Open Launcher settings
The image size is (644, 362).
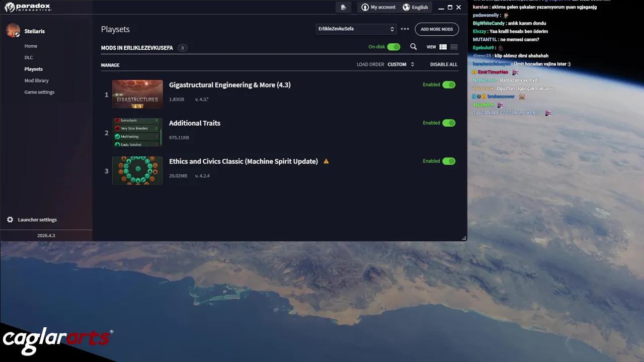point(37,220)
